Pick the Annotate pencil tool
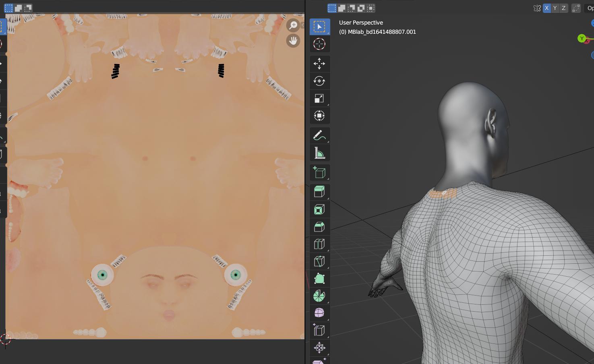The image size is (594, 364). tap(319, 136)
